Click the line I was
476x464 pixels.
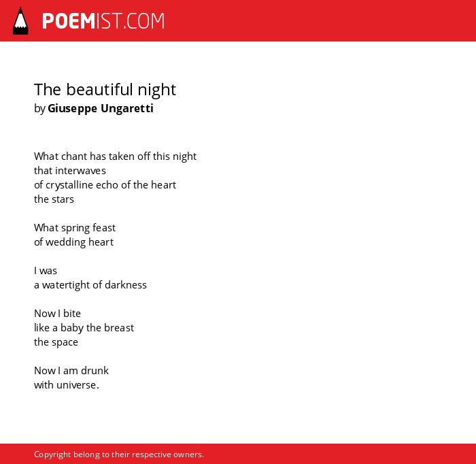tap(46, 271)
